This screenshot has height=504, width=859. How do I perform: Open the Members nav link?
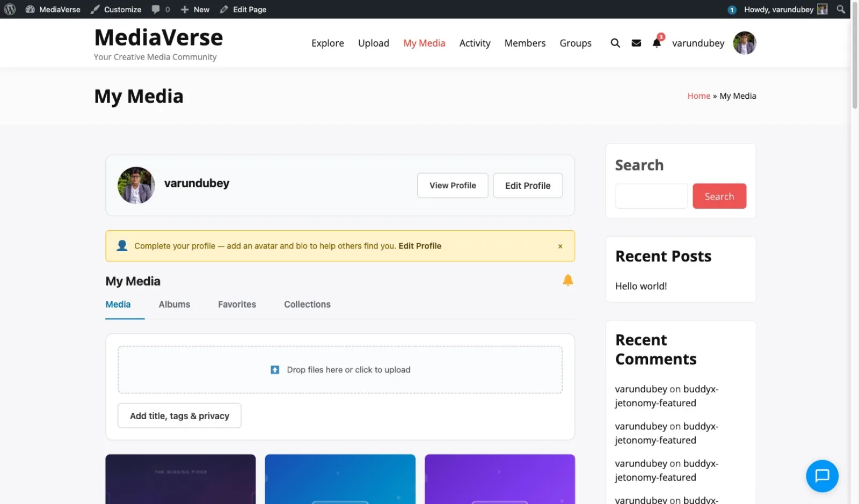pyautogui.click(x=525, y=43)
